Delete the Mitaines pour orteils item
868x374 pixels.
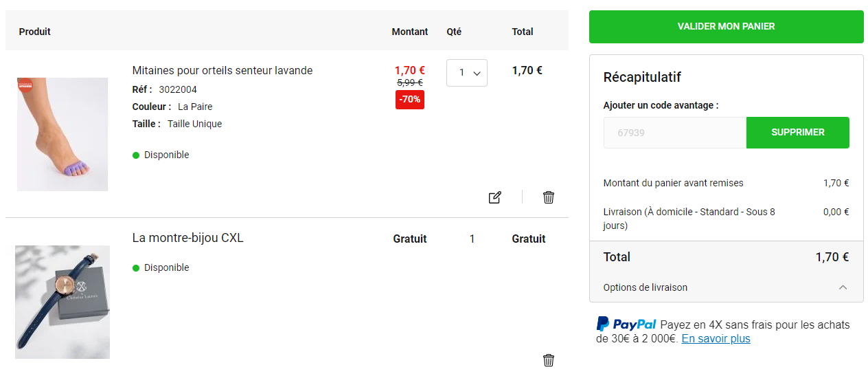point(549,197)
